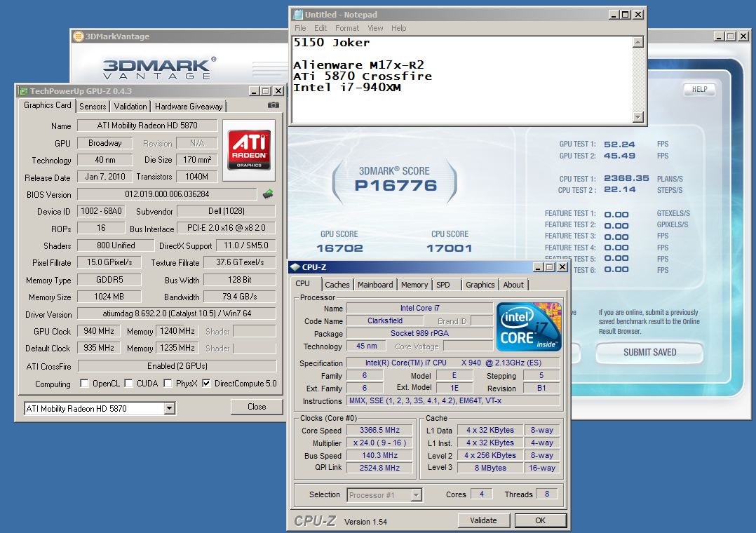Viewport: 756px width, 533px height.
Task: Switch to the Sensors tab in GPU-Z
Action: point(93,107)
